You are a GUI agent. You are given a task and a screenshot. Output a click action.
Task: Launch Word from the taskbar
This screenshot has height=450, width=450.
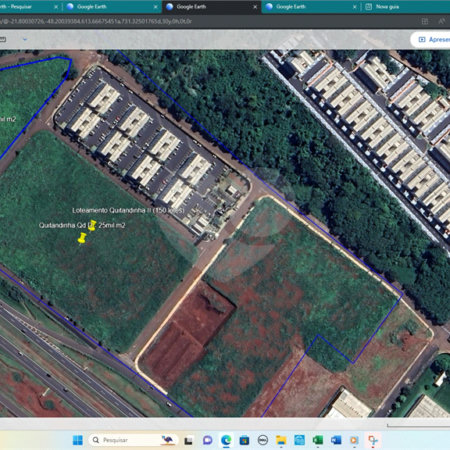tap(336, 440)
